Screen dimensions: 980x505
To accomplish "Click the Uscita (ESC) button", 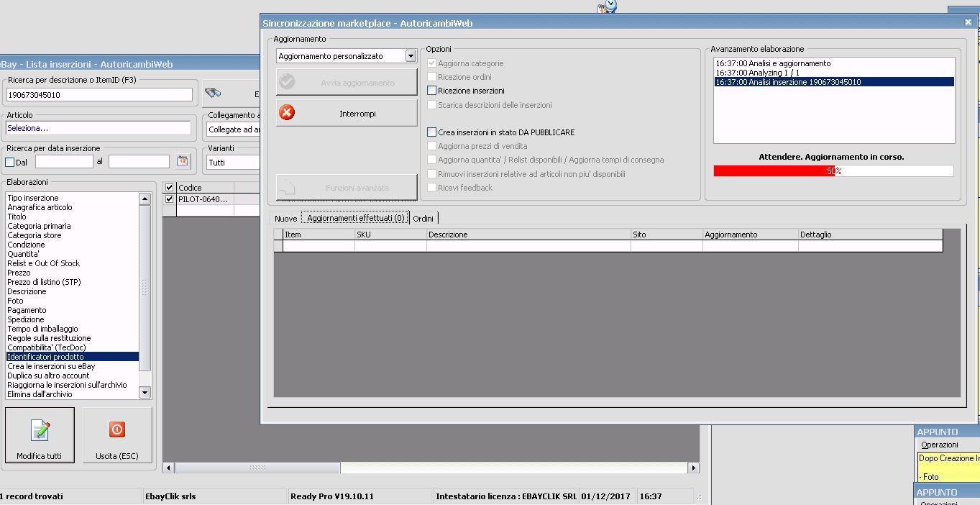I will click(x=117, y=436).
